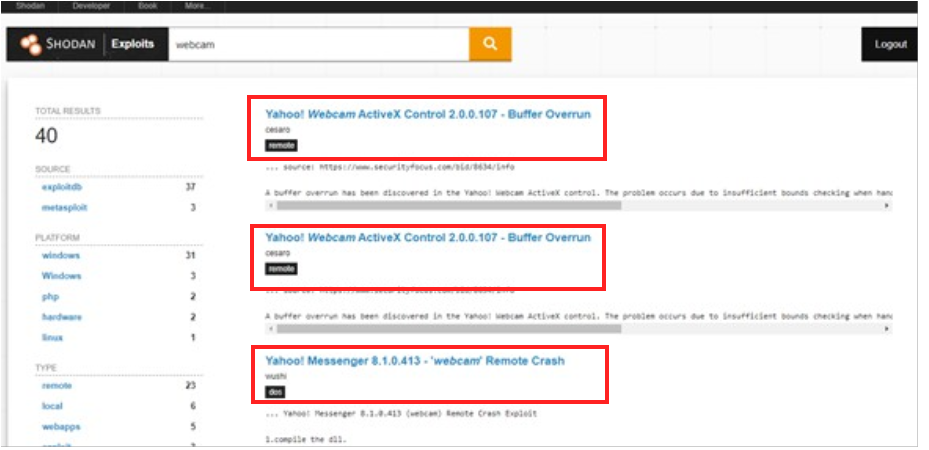Filter by webapps type
Screen dimensions: 929x450
point(60,426)
